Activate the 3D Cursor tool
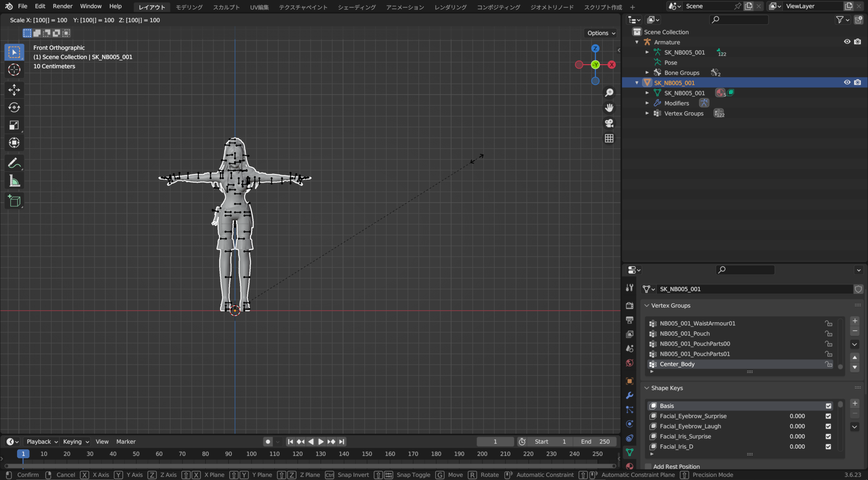Viewport: 868px width, 480px height. click(x=14, y=70)
